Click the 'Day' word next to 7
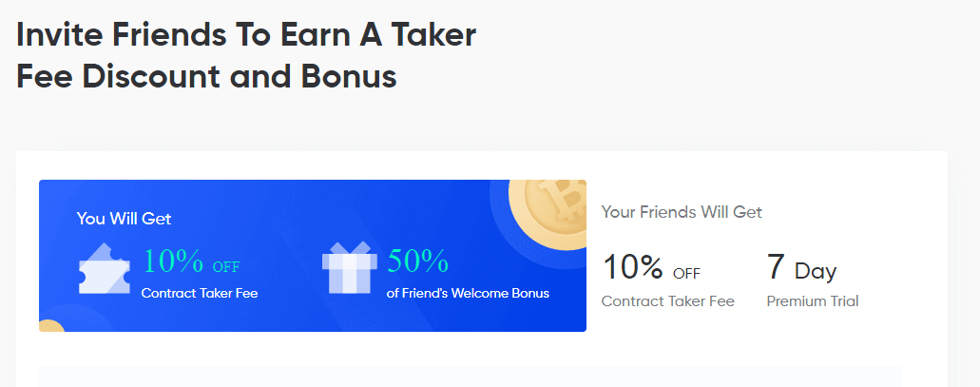 coord(816,271)
